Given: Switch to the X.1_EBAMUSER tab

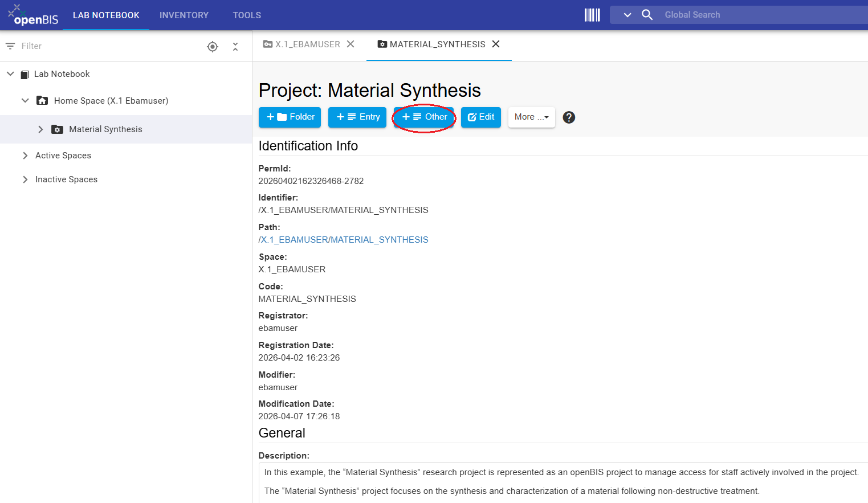Looking at the screenshot, I should coord(308,44).
